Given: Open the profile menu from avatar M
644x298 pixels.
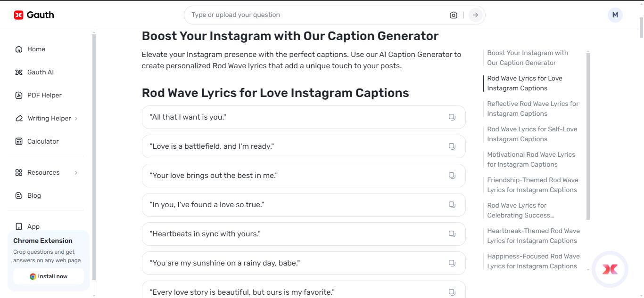Looking at the screenshot, I should pyautogui.click(x=615, y=15).
